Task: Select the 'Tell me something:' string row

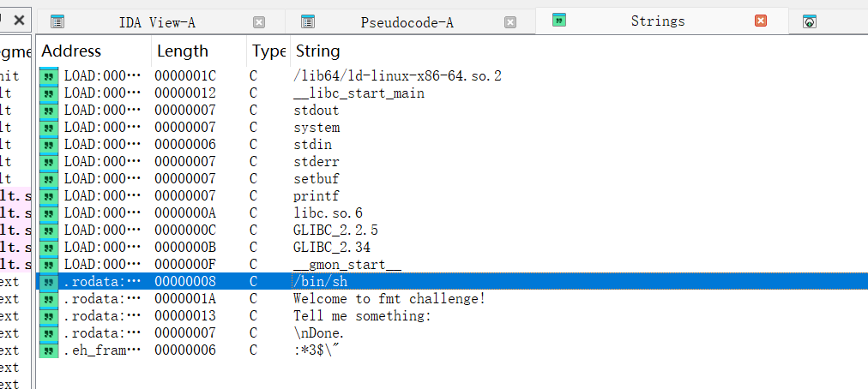Action: point(452,316)
